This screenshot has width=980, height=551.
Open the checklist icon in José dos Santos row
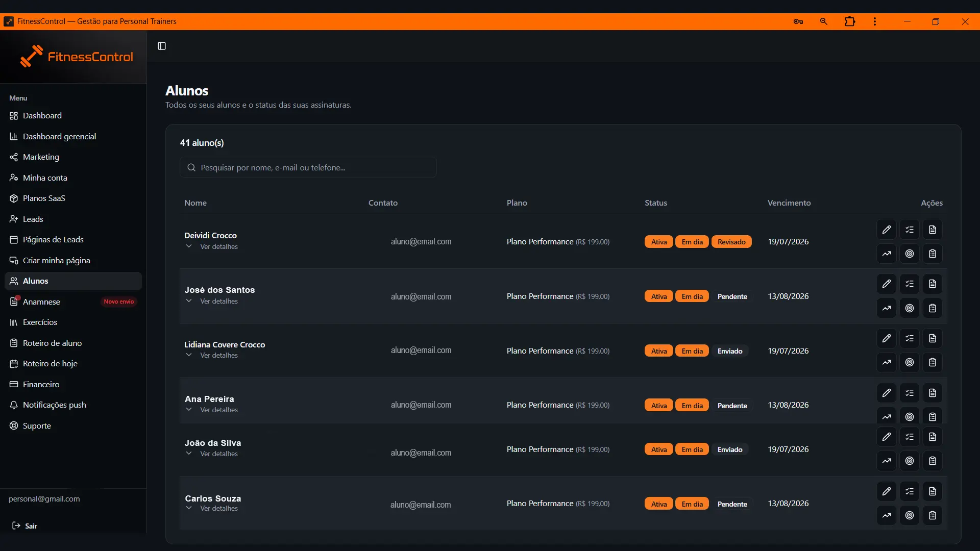pos(910,284)
